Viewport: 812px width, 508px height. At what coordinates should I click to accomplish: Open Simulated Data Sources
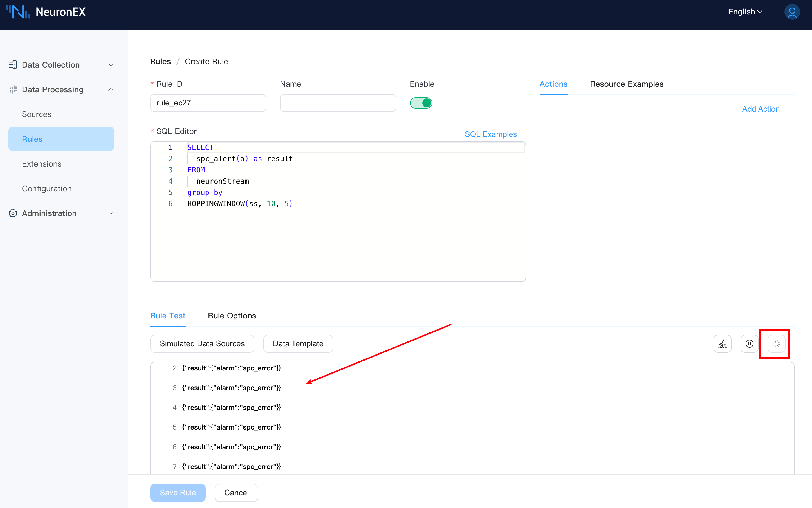point(202,344)
